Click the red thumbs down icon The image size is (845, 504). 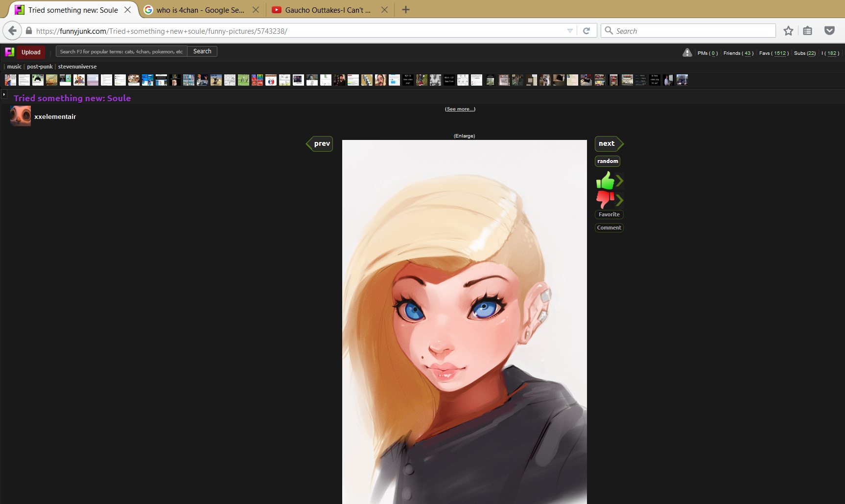click(605, 199)
